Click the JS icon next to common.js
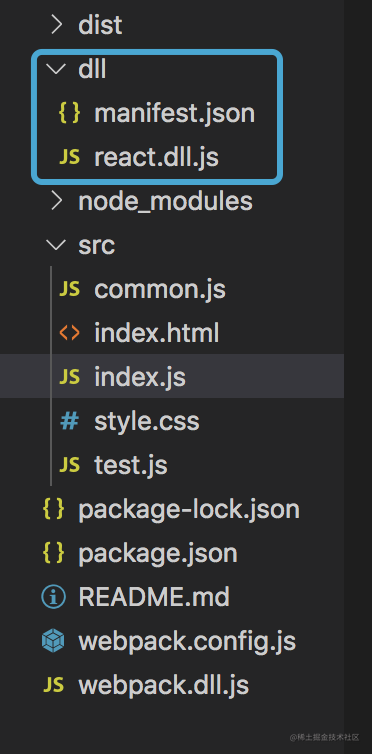This screenshot has width=372, height=754. [69, 289]
